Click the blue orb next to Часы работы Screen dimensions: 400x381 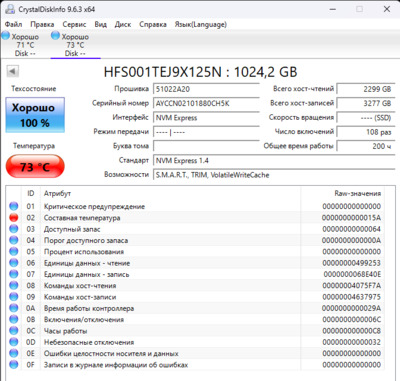coord(14,331)
